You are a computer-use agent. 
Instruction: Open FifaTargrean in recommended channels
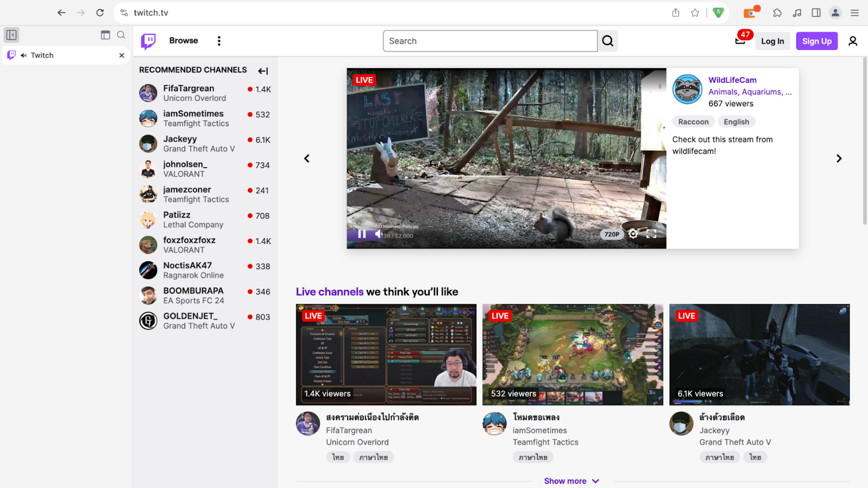pos(205,93)
